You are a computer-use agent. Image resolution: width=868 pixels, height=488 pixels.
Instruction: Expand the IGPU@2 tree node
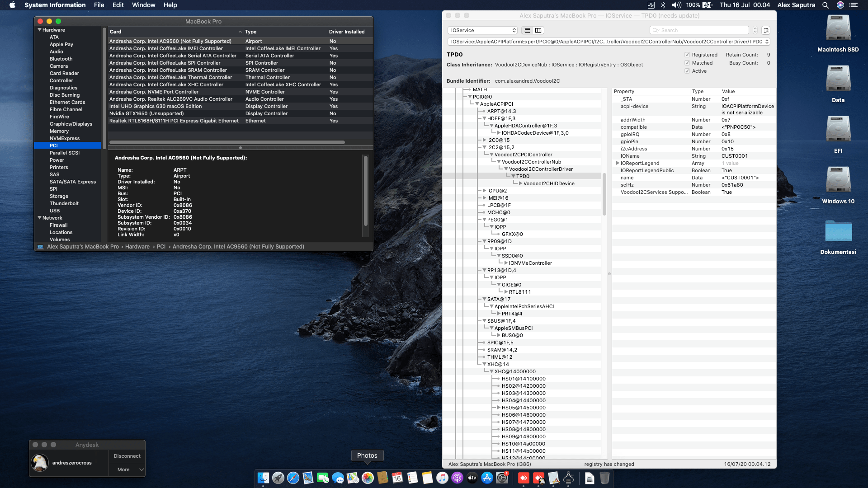tap(483, 191)
